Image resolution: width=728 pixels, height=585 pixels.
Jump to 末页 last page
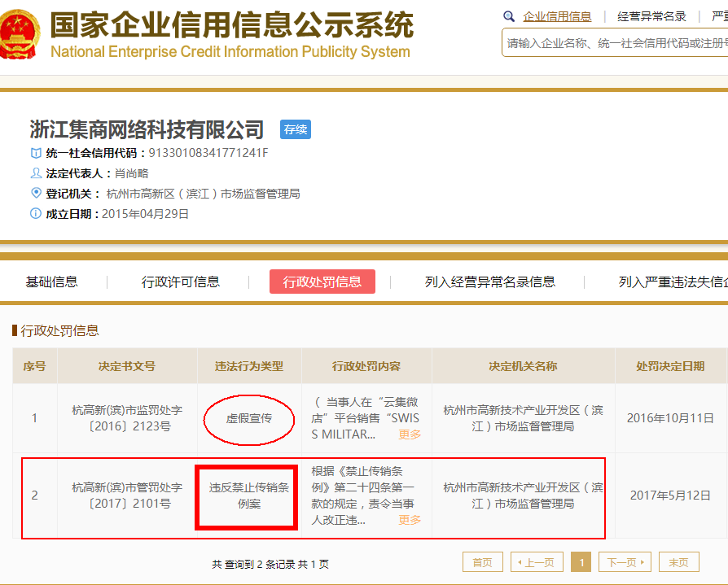pos(678,562)
